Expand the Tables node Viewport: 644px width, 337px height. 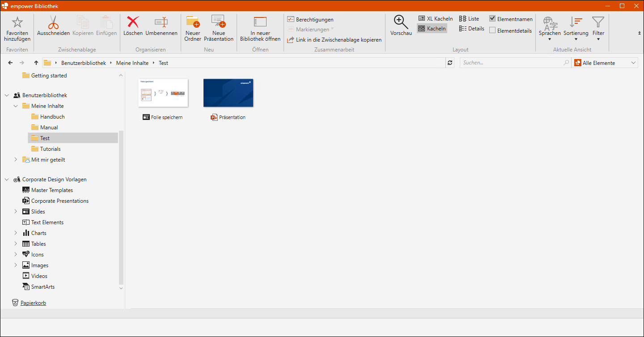[16, 244]
